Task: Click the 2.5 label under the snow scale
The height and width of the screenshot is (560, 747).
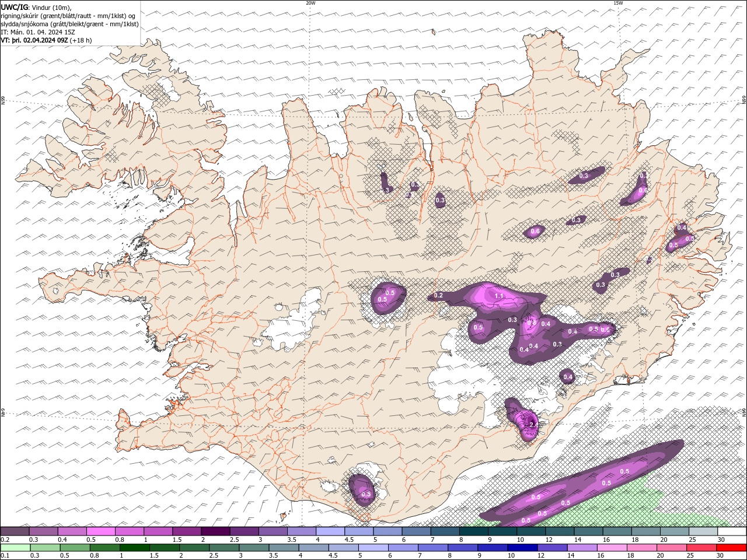Action: 234,540
